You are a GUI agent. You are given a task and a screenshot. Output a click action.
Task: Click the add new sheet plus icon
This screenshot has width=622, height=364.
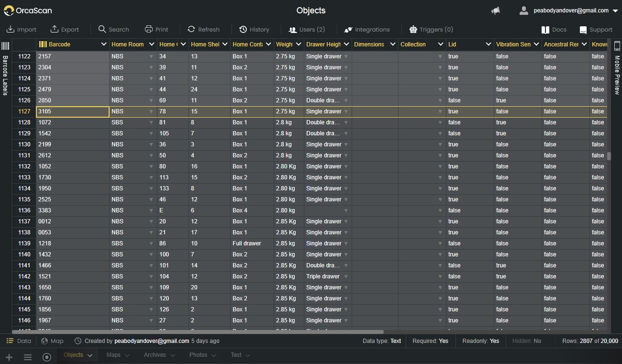click(x=9, y=357)
